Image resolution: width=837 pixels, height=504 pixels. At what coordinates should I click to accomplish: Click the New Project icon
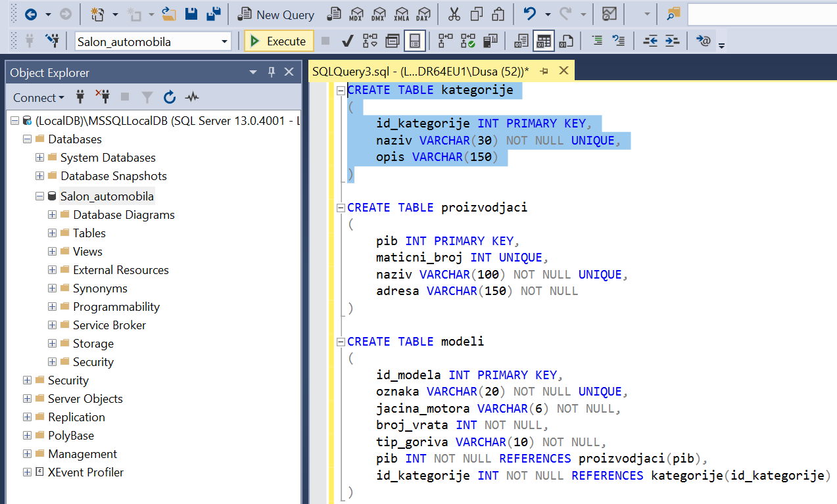[x=97, y=14]
